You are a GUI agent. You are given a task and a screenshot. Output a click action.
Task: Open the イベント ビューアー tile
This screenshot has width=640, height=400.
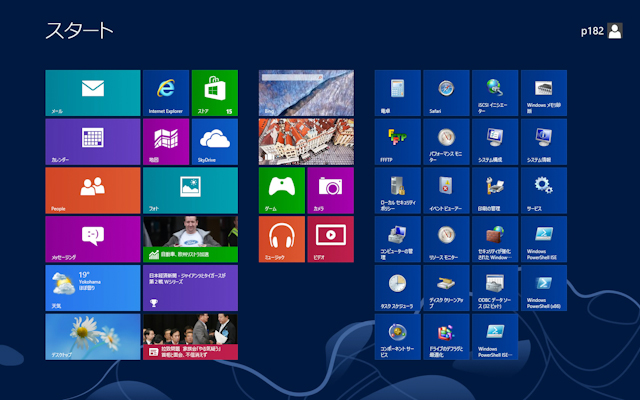click(x=446, y=191)
